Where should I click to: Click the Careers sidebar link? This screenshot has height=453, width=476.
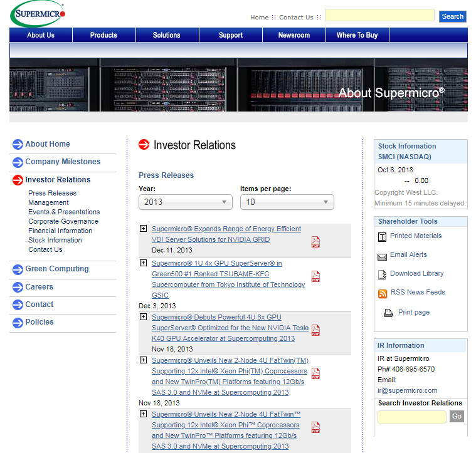39,287
